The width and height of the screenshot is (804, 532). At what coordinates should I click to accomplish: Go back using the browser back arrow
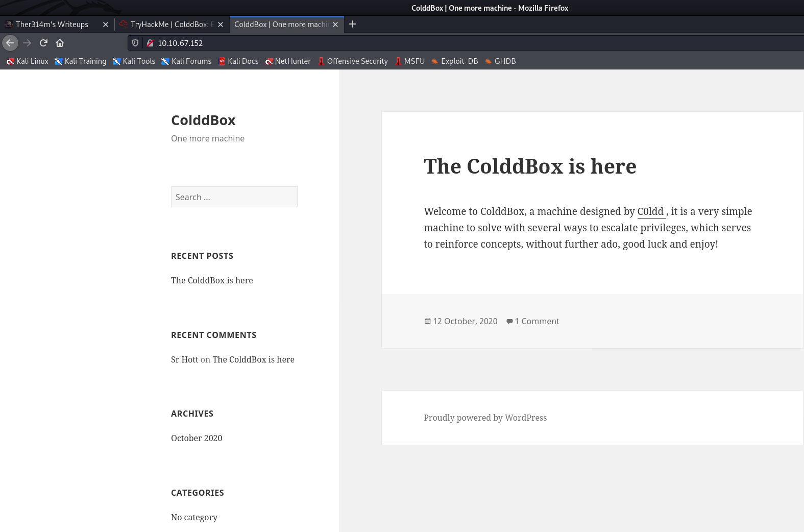[10, 43]
